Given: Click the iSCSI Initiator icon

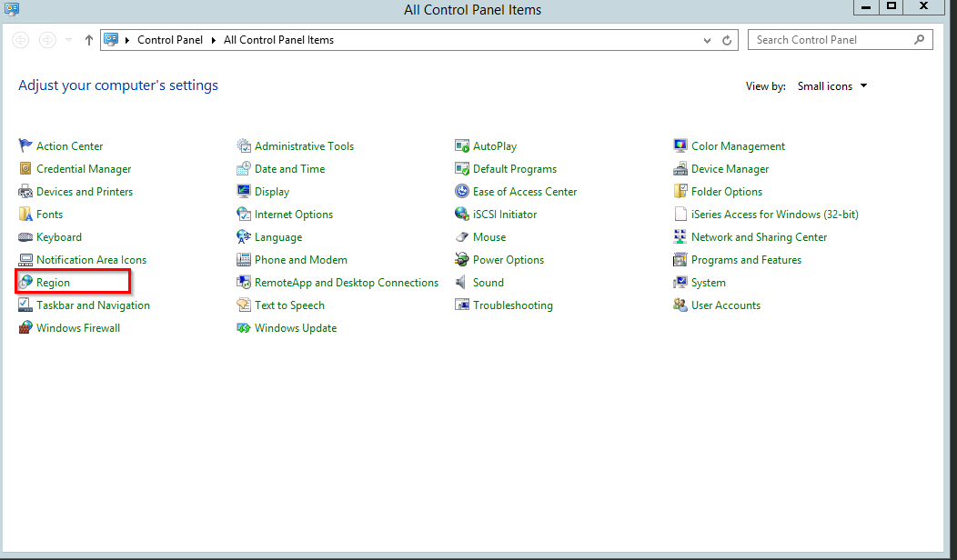Looking at the screenshot, I should [x=462, y=215].
